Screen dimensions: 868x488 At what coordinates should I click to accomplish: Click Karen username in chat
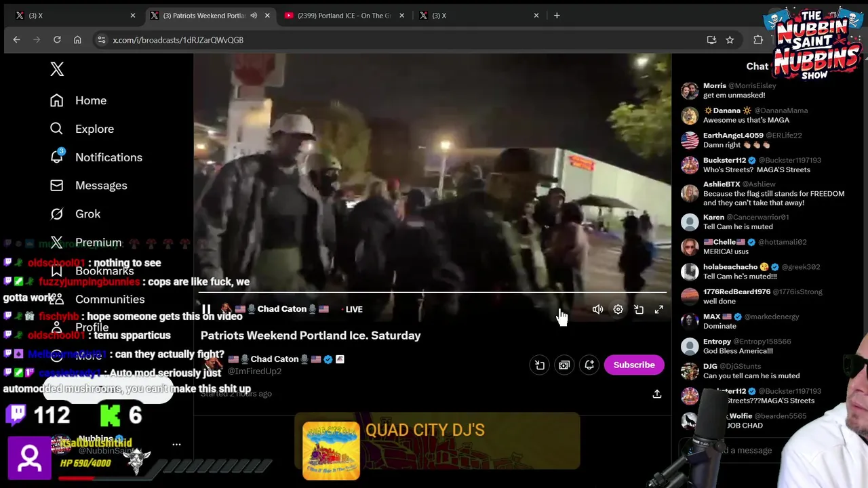point(713,218)
